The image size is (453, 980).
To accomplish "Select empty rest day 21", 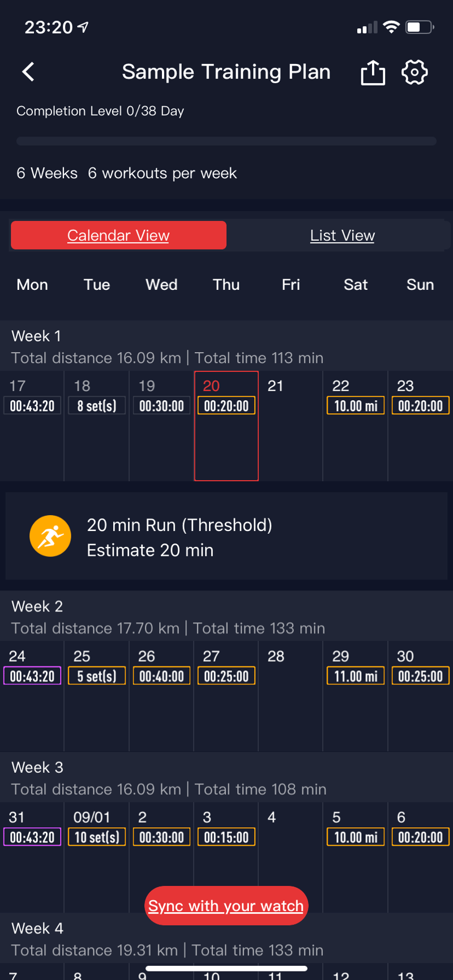I will click(x=290, y=425).
